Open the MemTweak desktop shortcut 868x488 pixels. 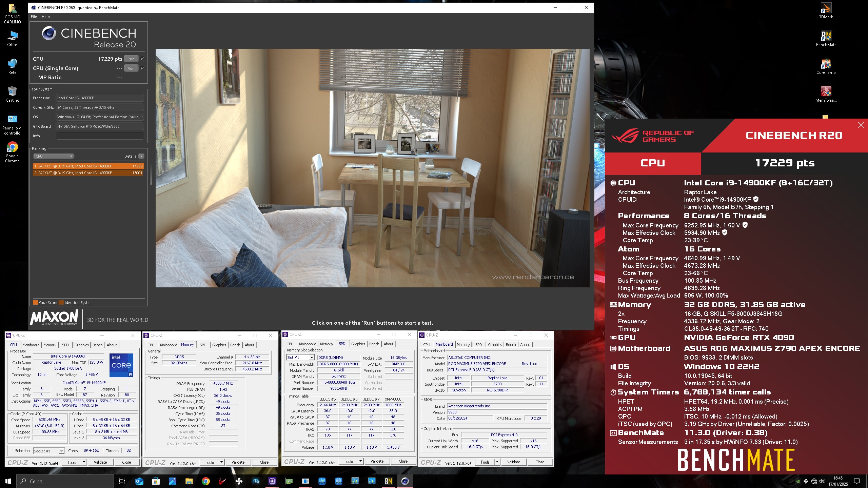(x=826, y=94)
